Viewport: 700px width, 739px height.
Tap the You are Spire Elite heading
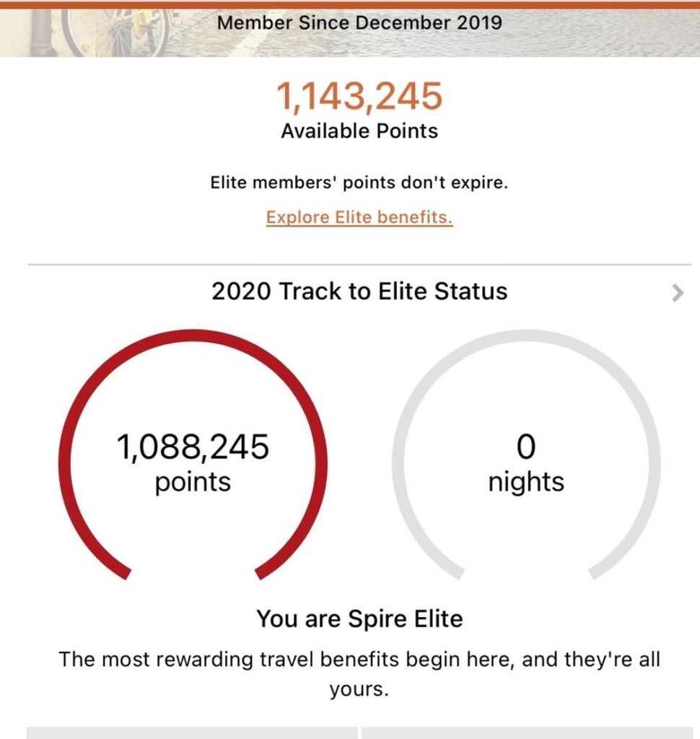(359, 618)
